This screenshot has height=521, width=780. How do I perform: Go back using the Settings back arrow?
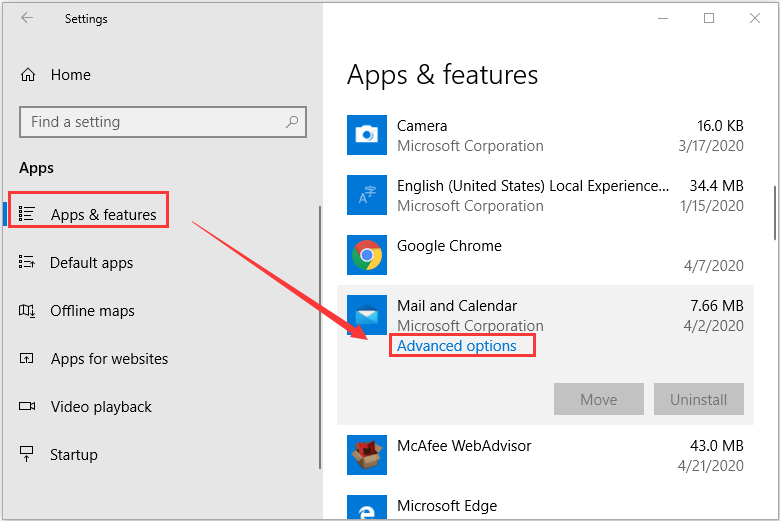pos(27,18)
